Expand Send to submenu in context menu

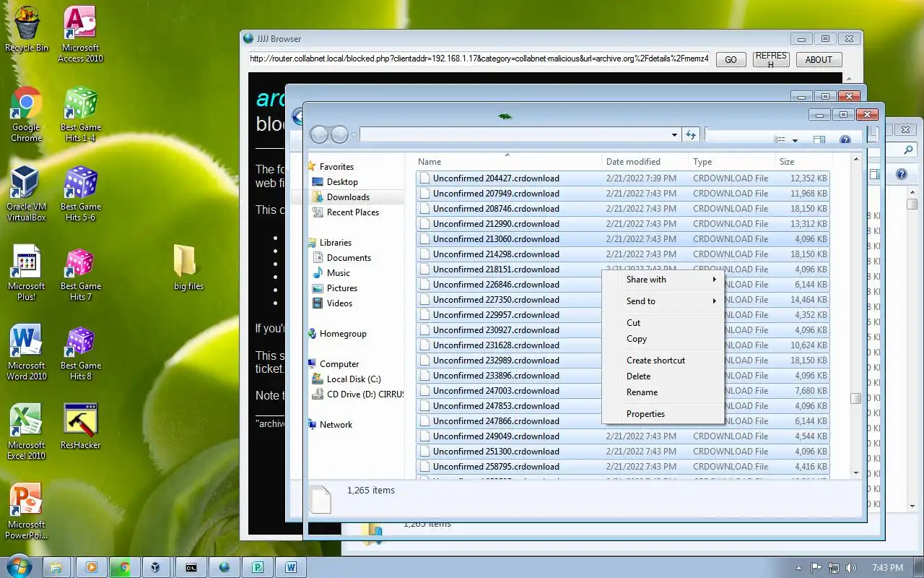coord(663,301)
